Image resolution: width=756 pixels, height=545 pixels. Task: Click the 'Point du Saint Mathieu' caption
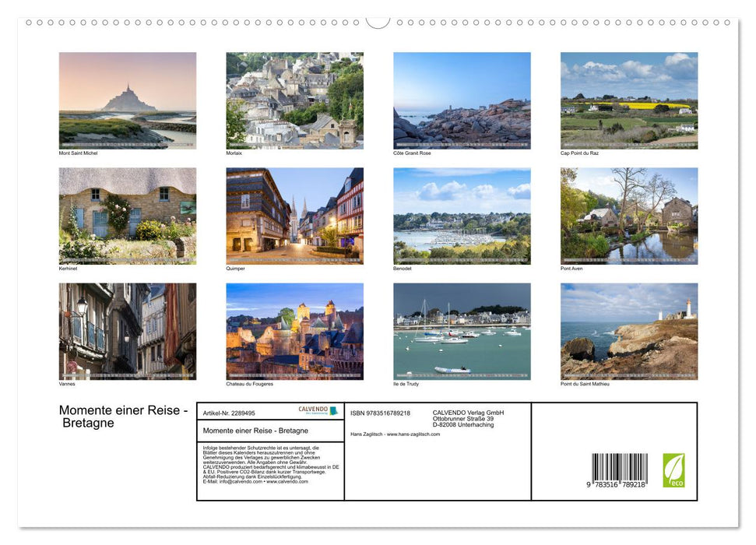(585, 384)
